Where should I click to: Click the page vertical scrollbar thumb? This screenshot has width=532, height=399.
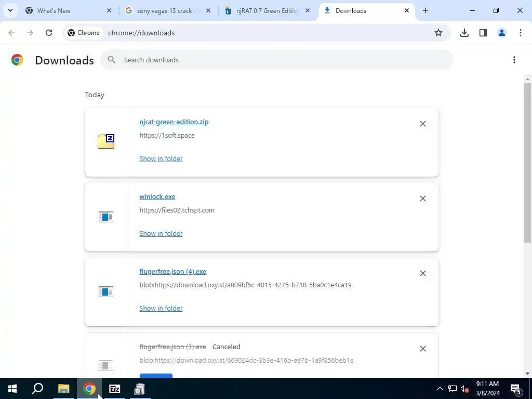pyautogui.click(x=527, y=163)
